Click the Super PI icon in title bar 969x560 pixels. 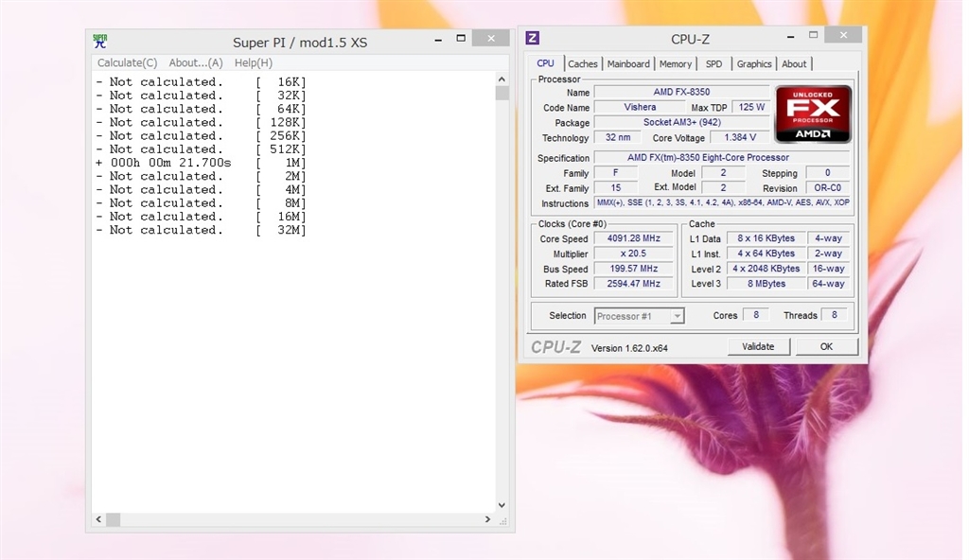click(x=100, y=41)
